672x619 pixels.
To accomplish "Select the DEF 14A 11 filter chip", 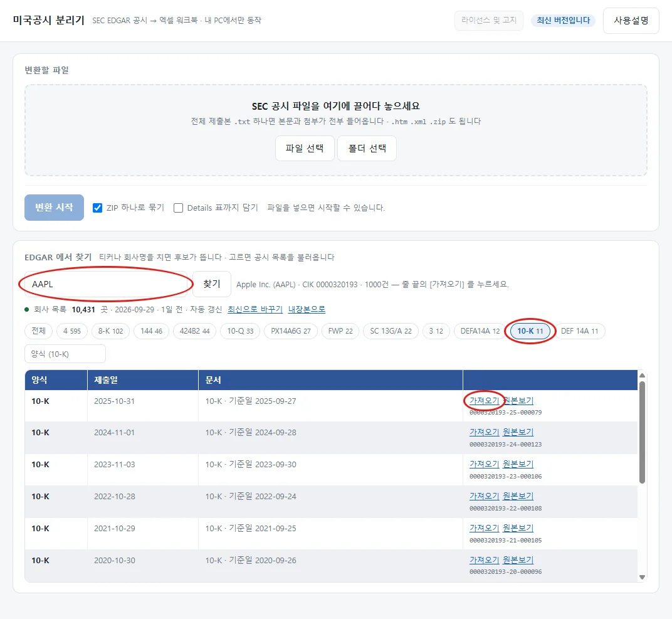I will tap(579, 331).
